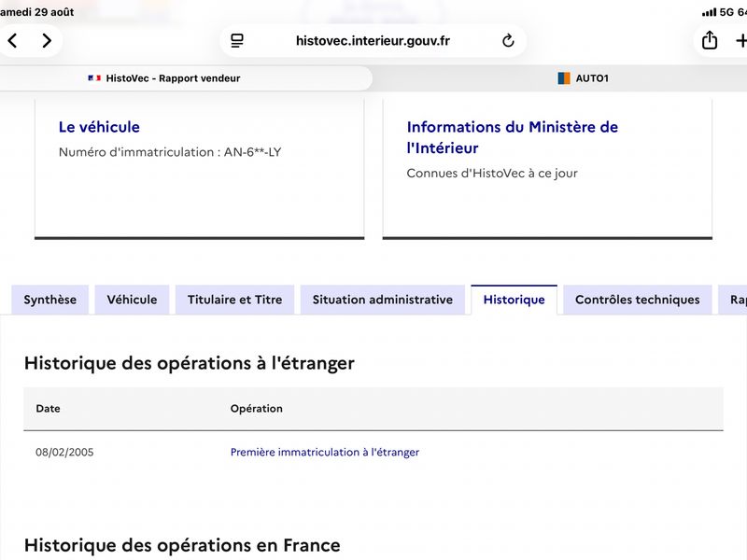Click the Date column header
This screenshot has width=747, height=560.
click(x=48, y=409)
